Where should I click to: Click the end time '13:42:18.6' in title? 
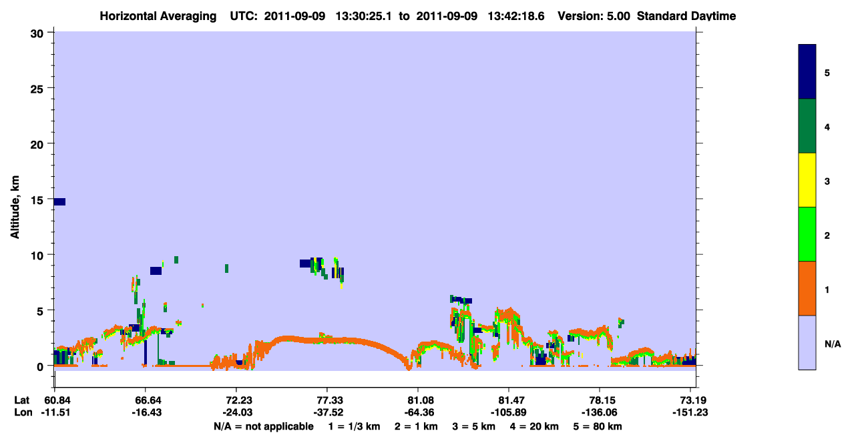(x=516, y=16)
